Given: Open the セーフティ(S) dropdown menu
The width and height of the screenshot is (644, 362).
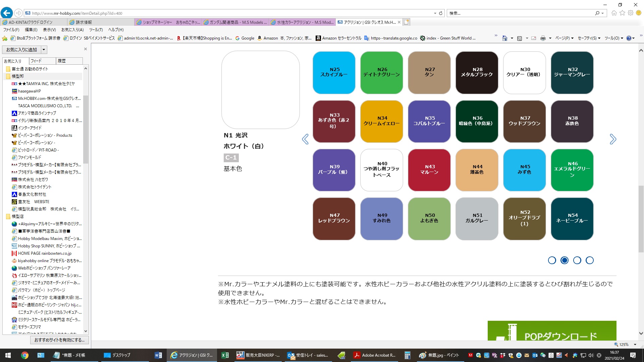Looking at the screenshot, I should (x=589, y=38).
